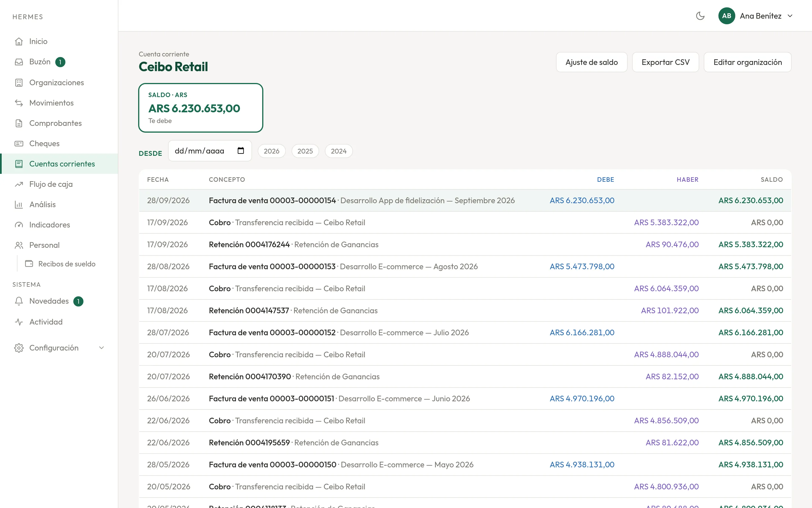Viewport: 812px width, 508px height.
Task: Focus the Desde date input field
Action: click(x=210, y=151)
